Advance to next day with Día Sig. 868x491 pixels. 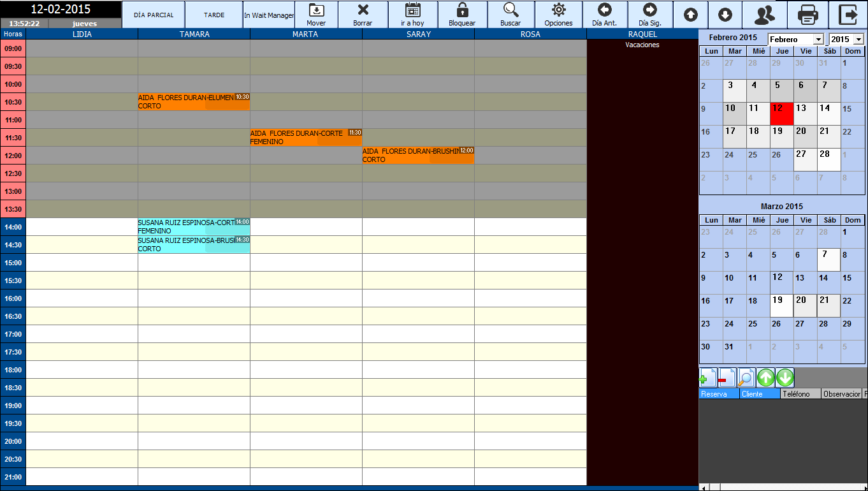click(x=649, y=15)
